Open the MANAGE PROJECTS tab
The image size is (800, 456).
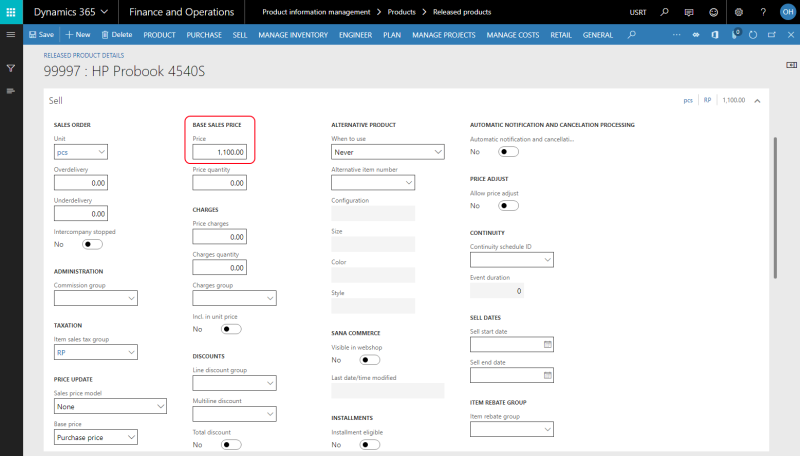tap(444, 35)
